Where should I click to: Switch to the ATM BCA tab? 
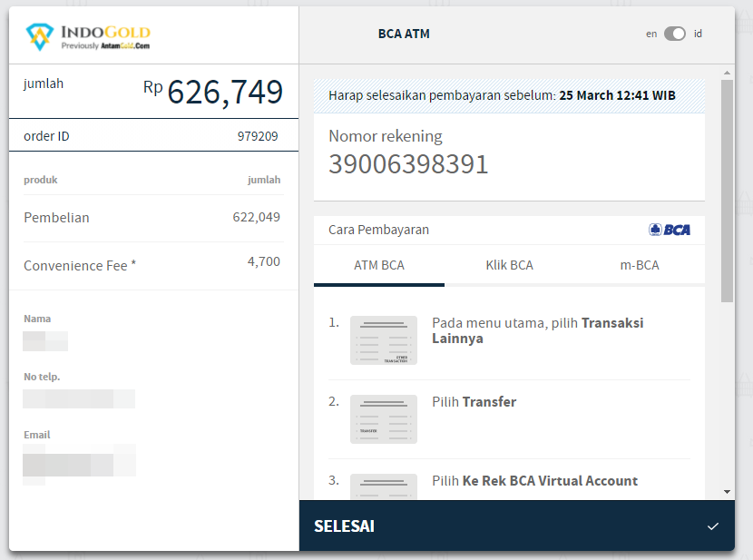pos(379,266)
